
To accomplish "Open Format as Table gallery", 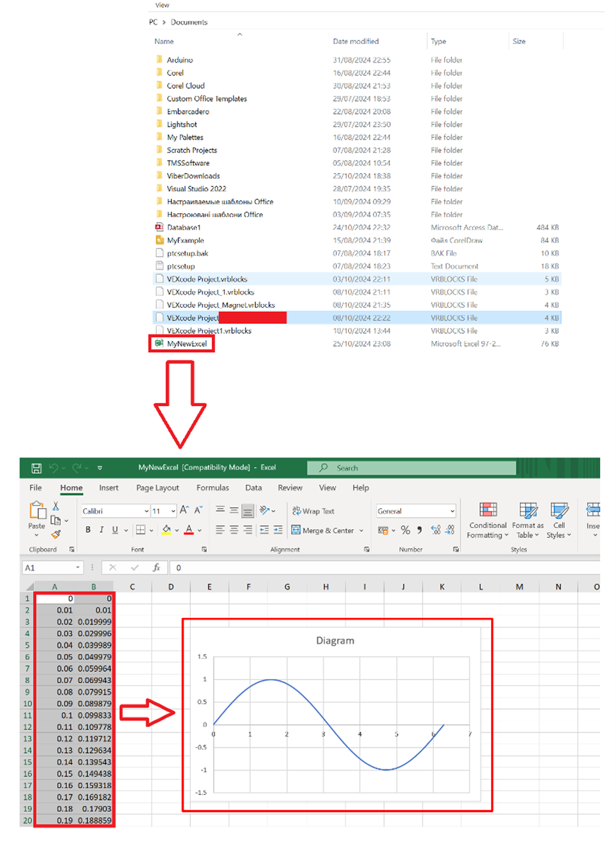I will (528, 521).
